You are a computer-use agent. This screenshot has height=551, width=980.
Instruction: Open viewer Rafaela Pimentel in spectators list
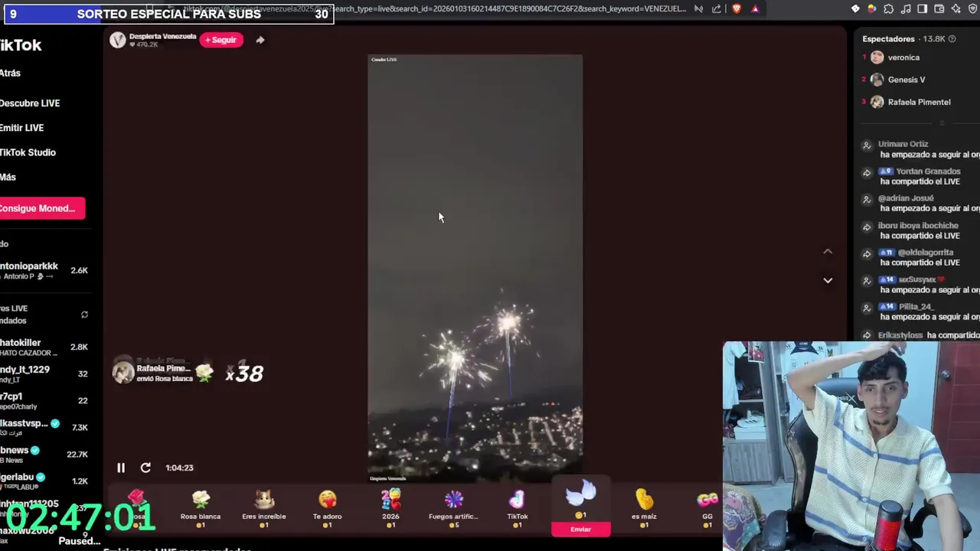919,102
